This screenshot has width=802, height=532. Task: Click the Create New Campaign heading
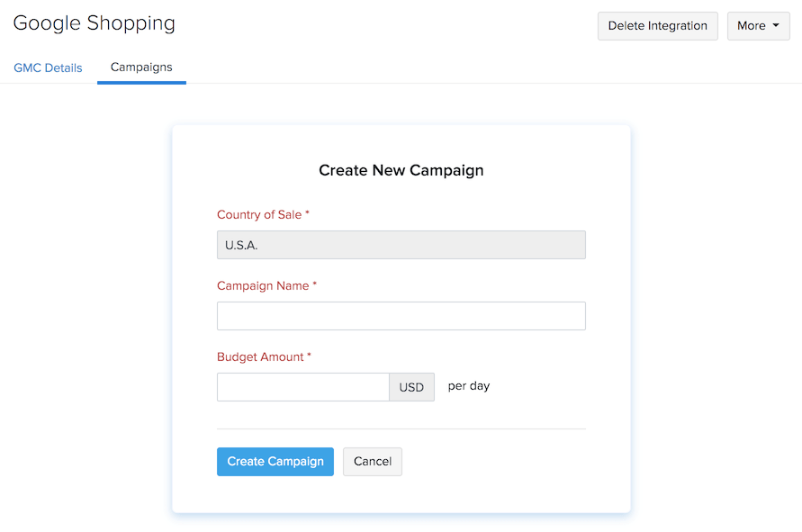click(x=401, y=169)
